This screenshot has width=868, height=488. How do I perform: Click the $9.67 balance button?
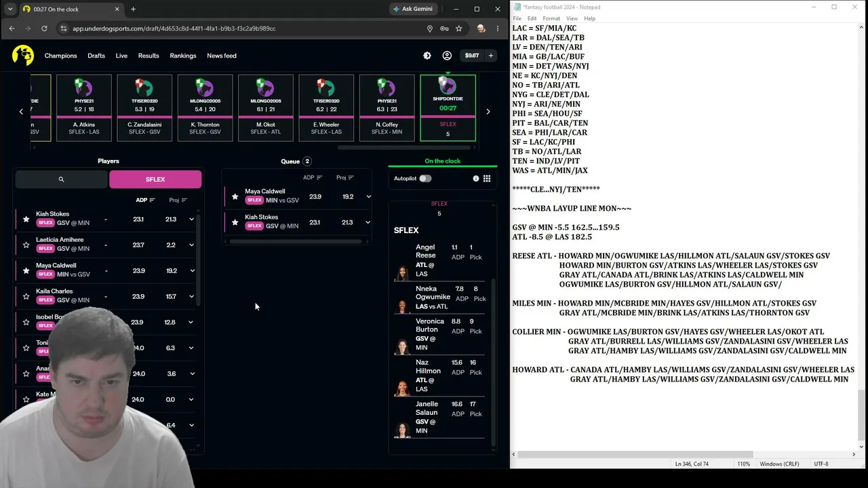pos(472,56)
